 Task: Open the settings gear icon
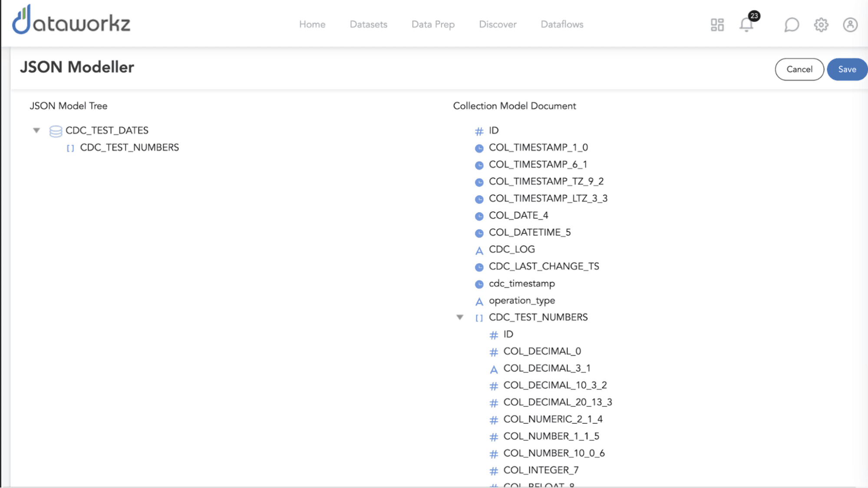click(x=821, y=25)
